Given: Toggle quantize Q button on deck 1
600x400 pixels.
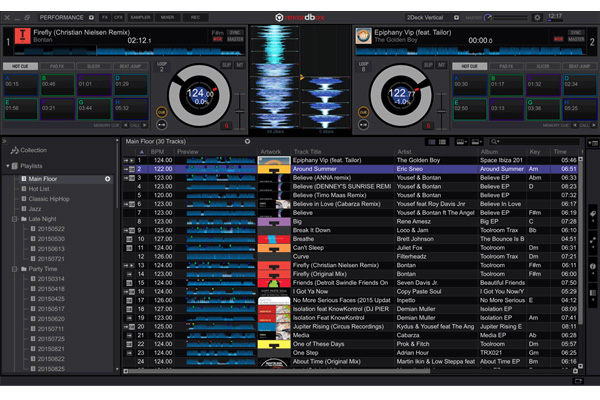Looking at the screenshot, I should tap(226, 126).
